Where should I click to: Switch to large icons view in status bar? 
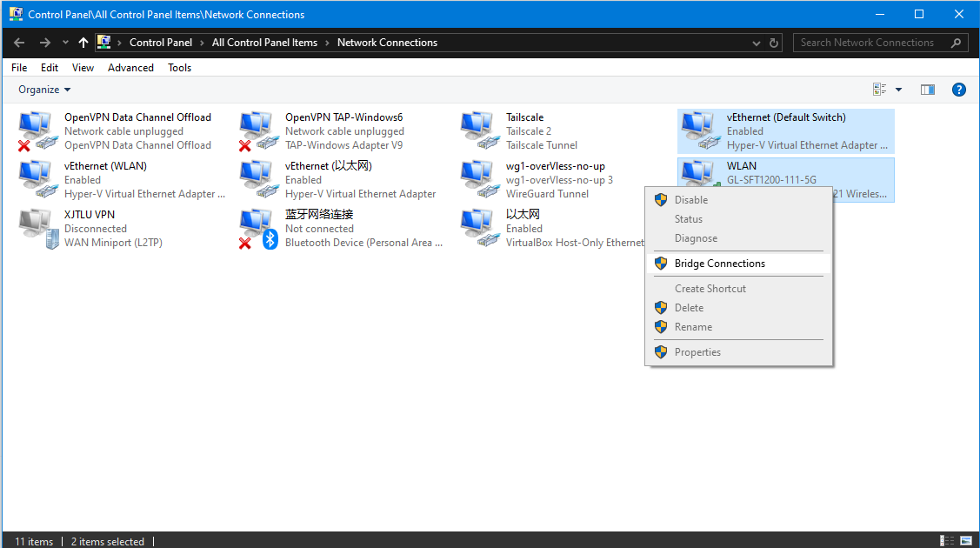966,540
